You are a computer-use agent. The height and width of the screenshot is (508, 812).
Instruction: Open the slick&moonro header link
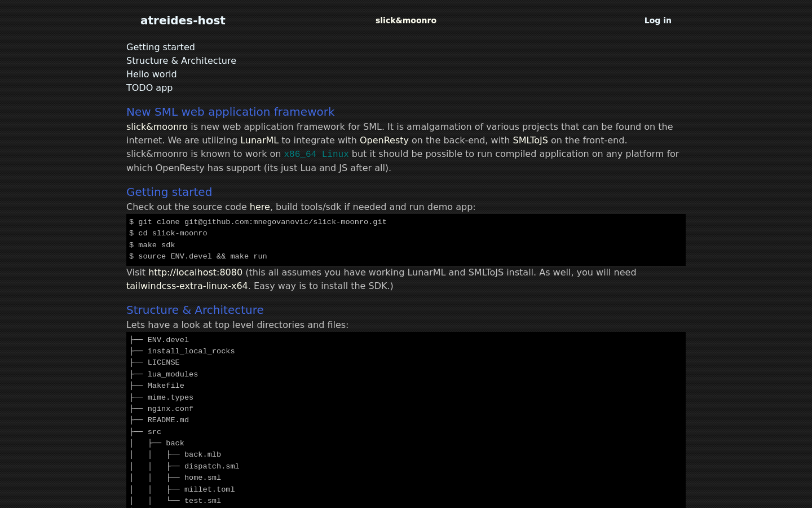click(x=406, y=20)
